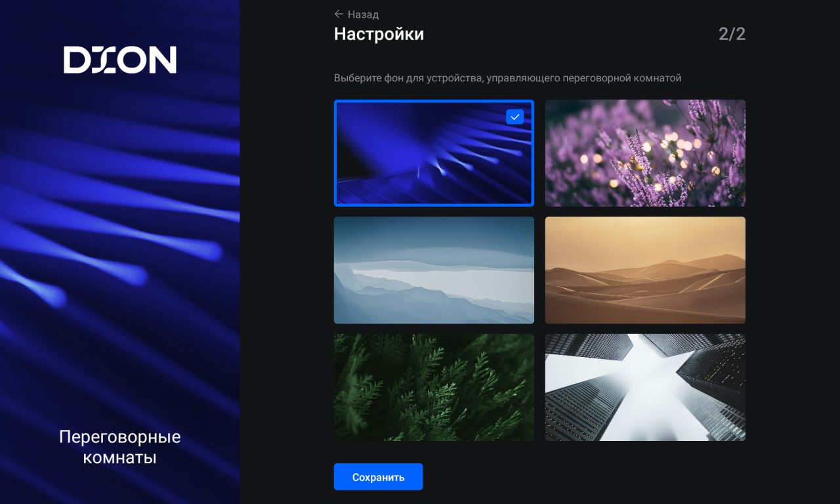
Task: Select the sandy desert dunes background
Action: point(645,270)
